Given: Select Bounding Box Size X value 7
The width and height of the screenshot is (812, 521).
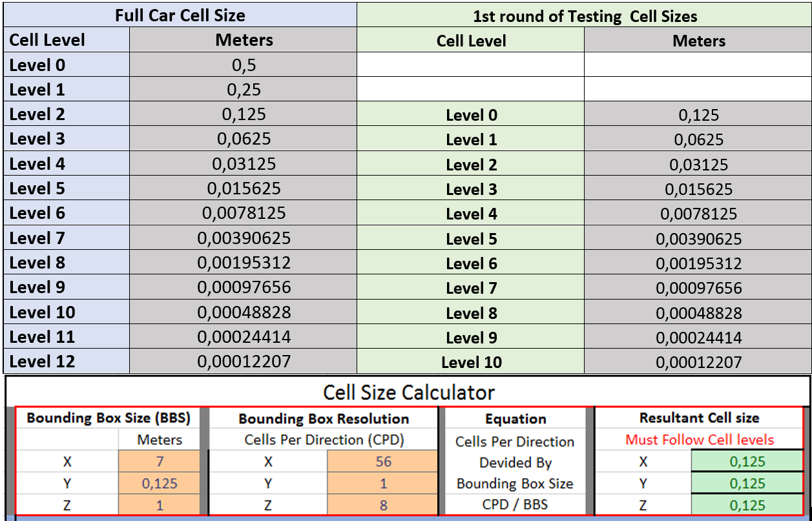Looking at the screenshot, I should [160, 462].
